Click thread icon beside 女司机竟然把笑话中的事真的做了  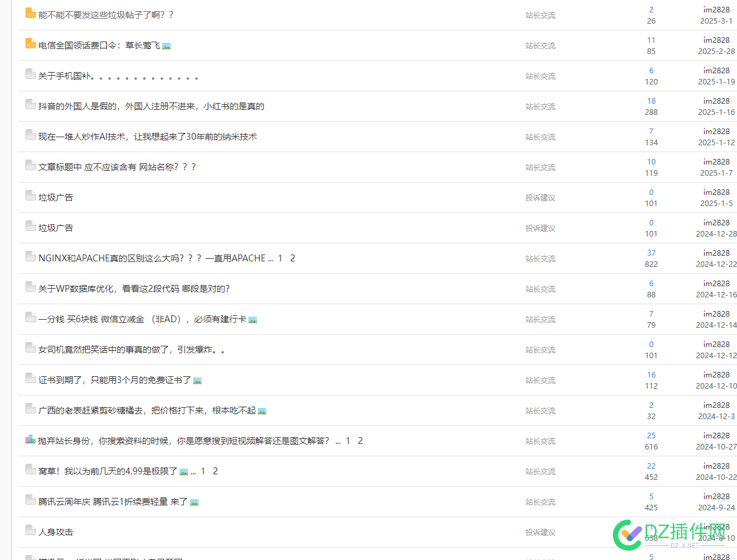click(30, 348)
